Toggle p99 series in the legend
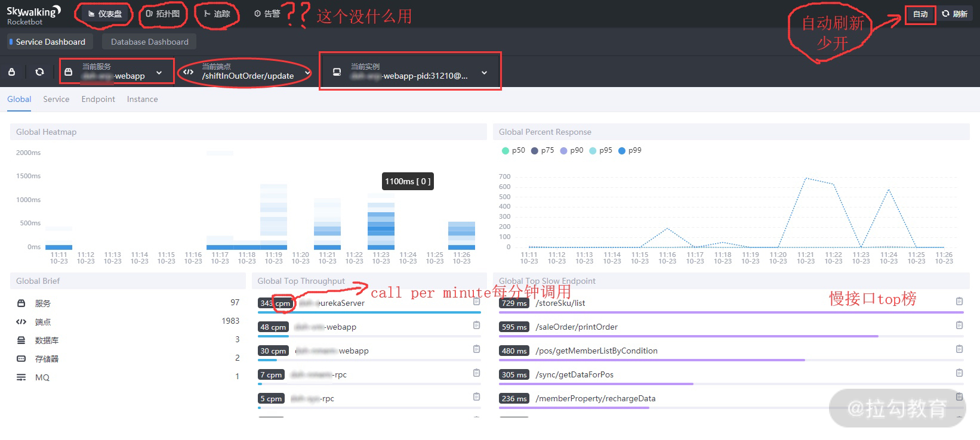The height and width of the screenshot is (440, 980). [629, 151]
